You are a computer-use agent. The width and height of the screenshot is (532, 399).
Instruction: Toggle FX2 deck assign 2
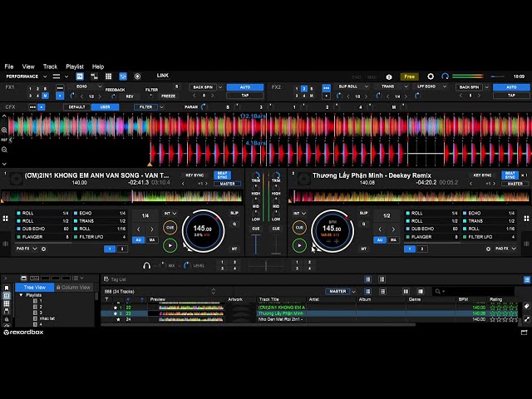[x=304, y=89]
